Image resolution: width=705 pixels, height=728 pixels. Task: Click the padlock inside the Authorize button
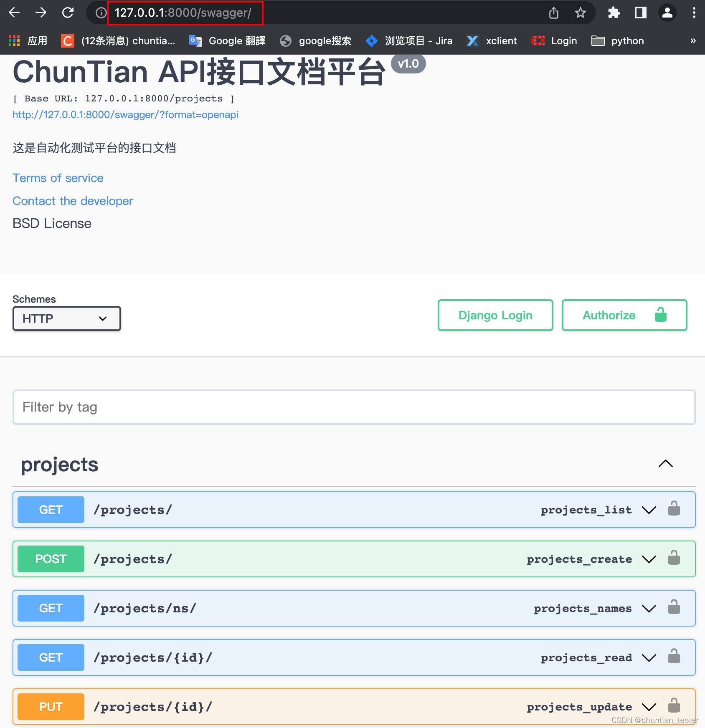660,315
